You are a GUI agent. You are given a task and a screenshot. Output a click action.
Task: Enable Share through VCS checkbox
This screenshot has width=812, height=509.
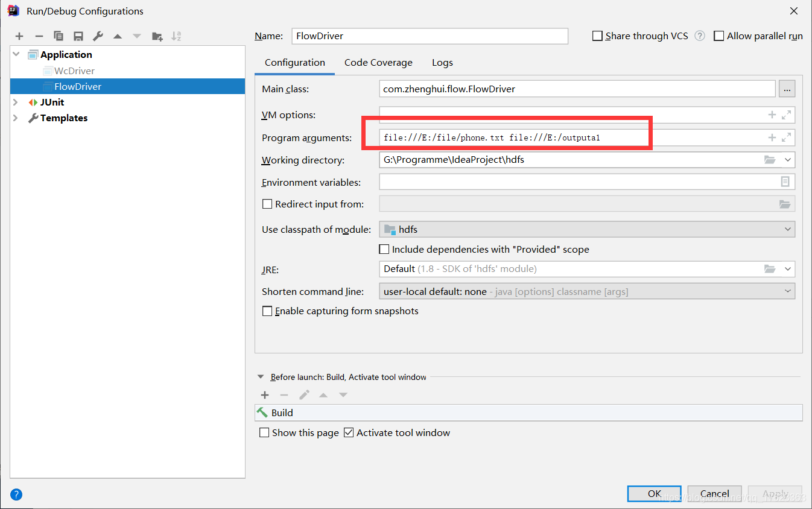pos(597,36)
